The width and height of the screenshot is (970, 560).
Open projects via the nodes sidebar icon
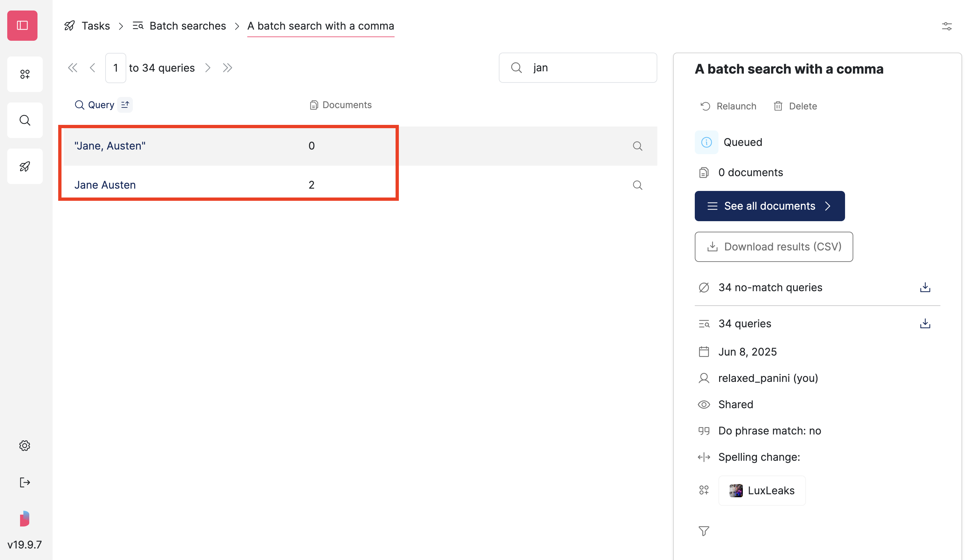(x=25, y=74)
